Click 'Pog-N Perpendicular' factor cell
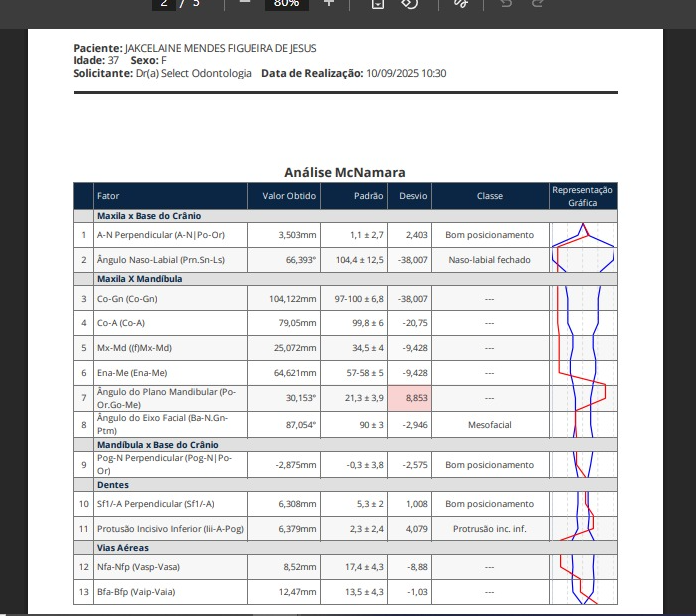 170,464
